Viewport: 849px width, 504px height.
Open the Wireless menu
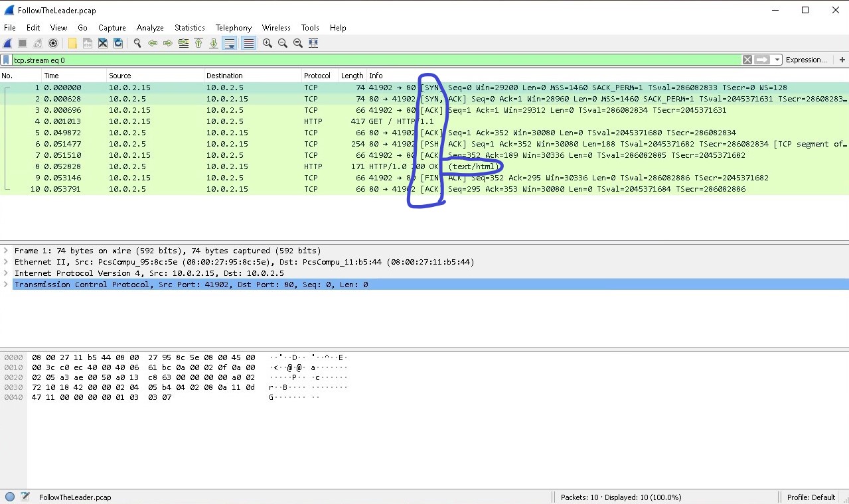pyautogui.click(x=276, y=28)
